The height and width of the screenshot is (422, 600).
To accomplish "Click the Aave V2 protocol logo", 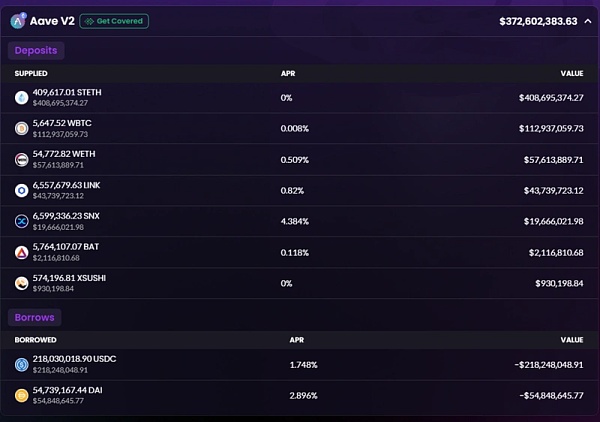I will coord(19,20).
